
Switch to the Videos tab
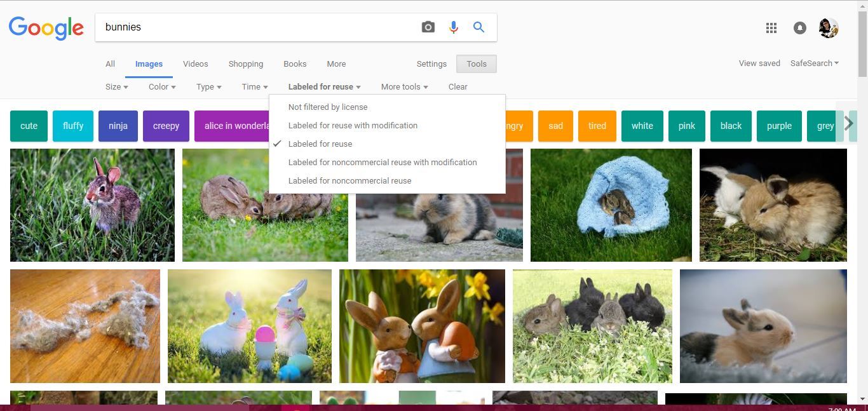[196, 64]
